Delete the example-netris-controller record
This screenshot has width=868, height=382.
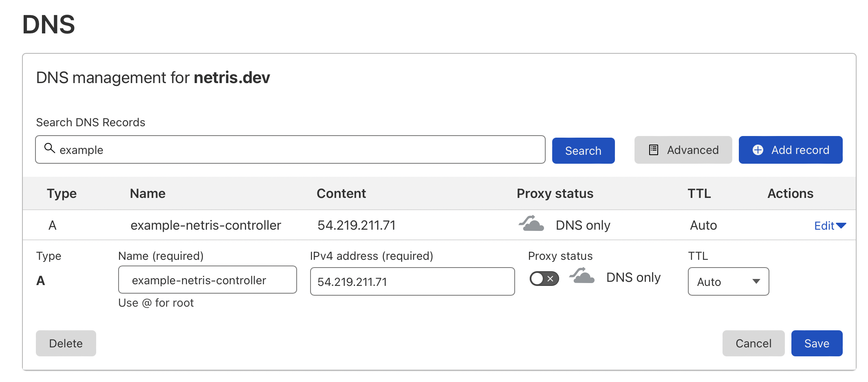66,343
